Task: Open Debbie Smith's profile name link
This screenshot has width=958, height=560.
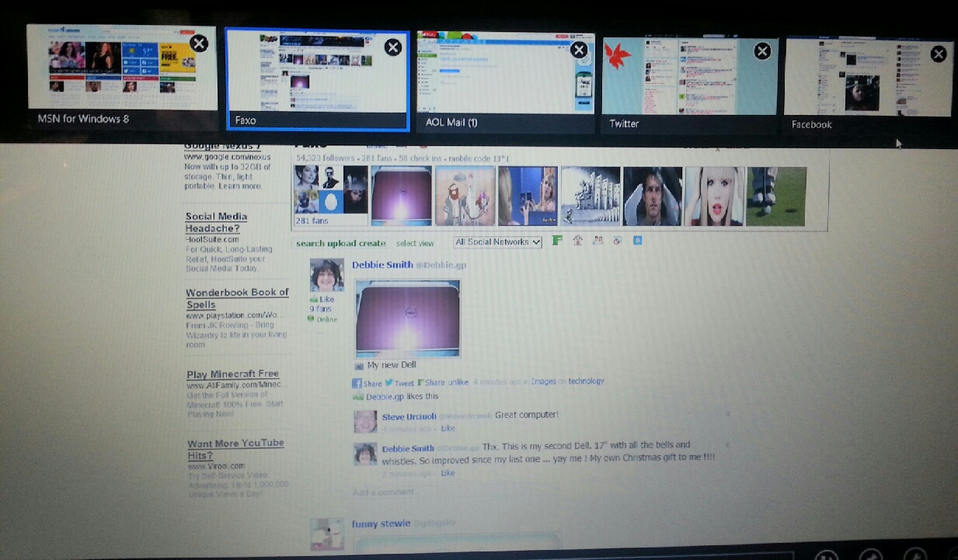Action: pyautogui.click(x=381, y=265)
